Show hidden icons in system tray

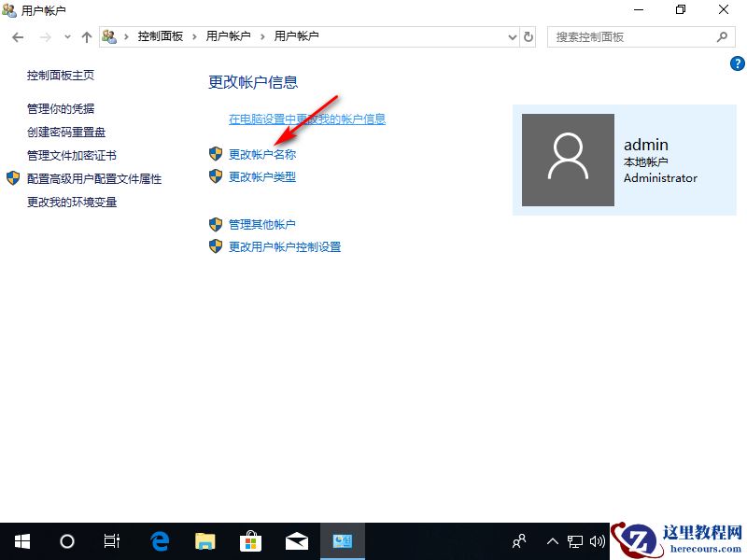553,540
